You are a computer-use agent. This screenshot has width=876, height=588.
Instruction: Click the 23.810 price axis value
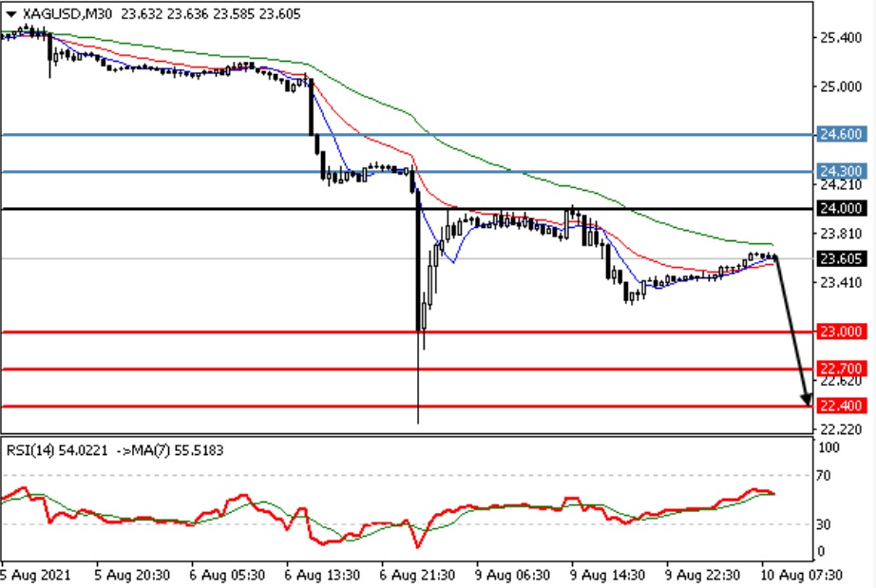point(841,234)
